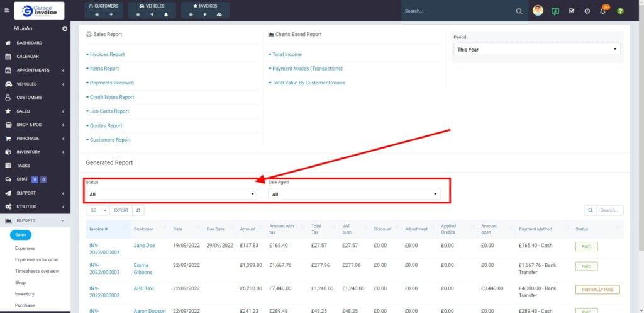Viewport: 644px width, 313px height.
Task: Select Expenses vs Income in Reports submenu
Action: coord(36,259)
